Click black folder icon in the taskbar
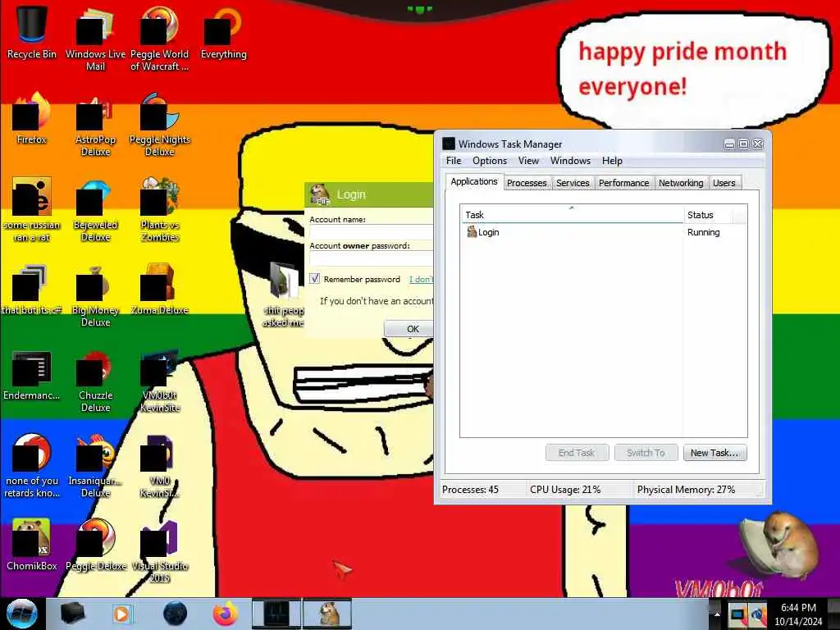The image size is (840, 630). [72, 614]
